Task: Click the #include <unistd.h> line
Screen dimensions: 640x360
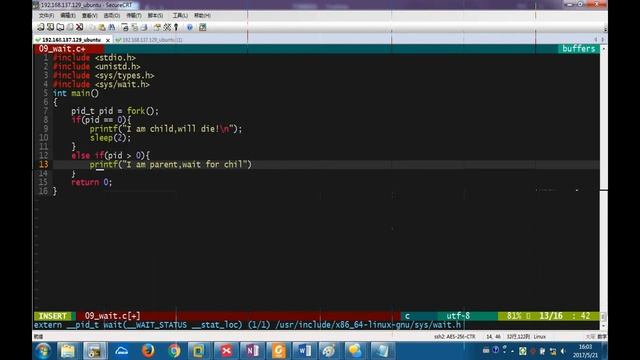Action: (97, 67)
